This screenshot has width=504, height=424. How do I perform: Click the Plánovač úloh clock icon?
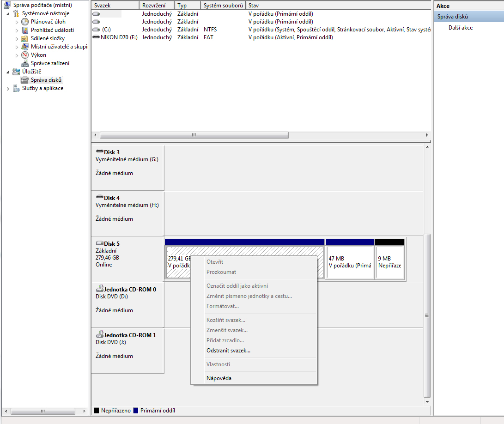25,22
